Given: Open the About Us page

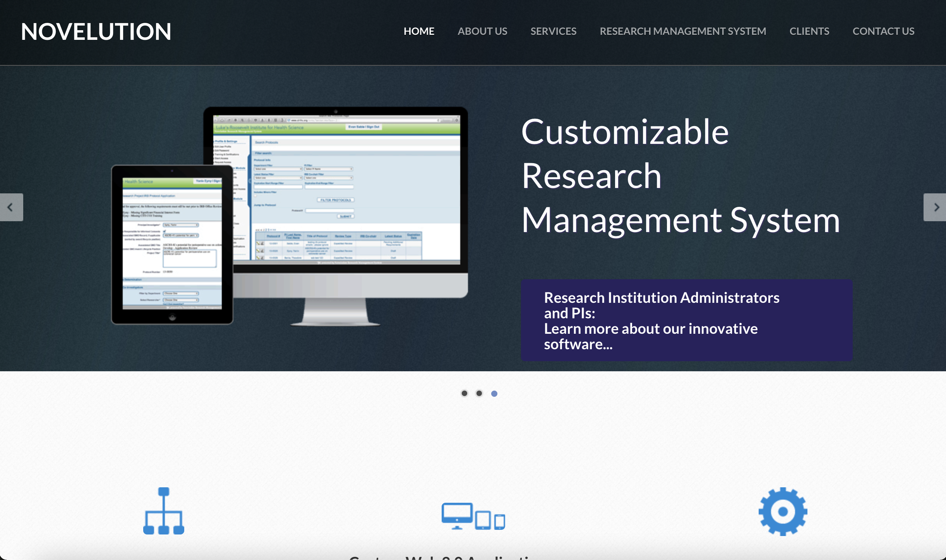Looking at the screenshot, I should (482, 31).
